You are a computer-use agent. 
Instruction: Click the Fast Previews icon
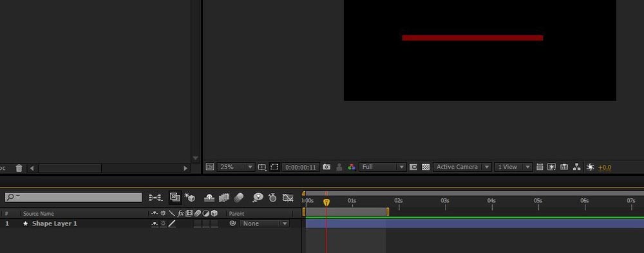tap(552, 167)
